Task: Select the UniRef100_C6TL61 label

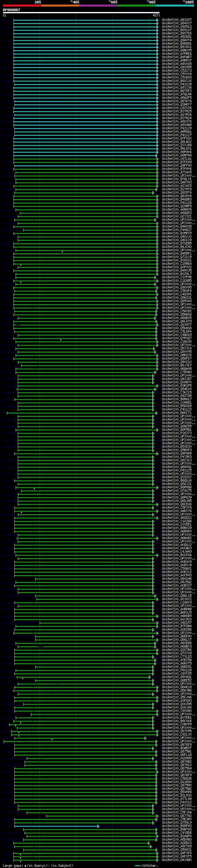Action: [176, 159]
